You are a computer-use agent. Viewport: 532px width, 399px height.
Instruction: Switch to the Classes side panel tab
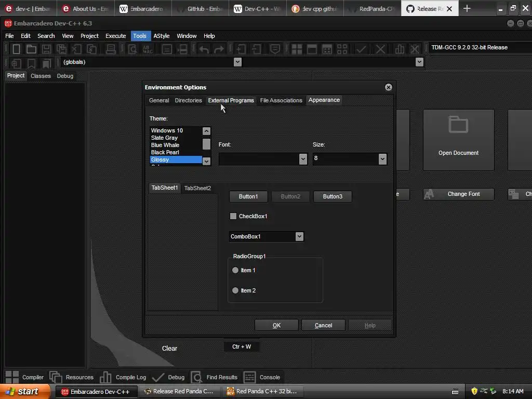click(41, 76)
